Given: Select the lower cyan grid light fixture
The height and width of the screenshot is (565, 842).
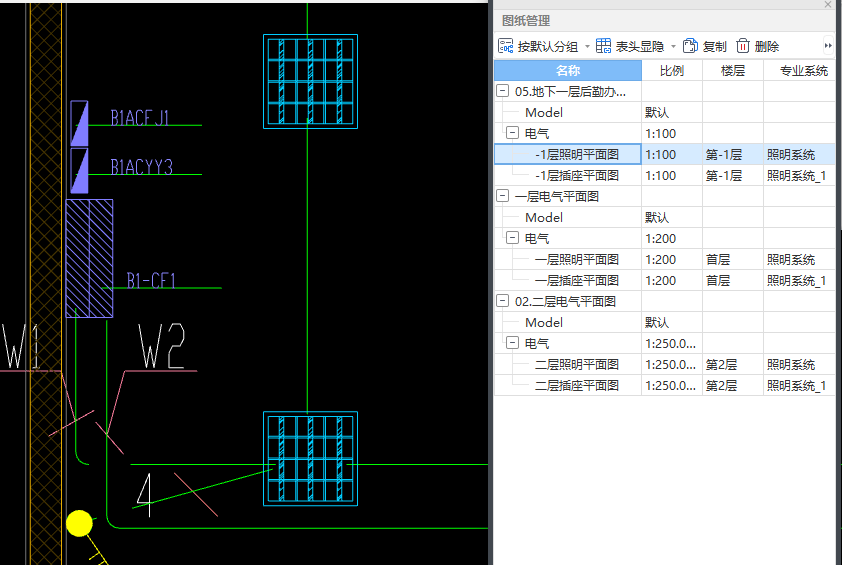Looking at the screenshot, I should (310, 459).
